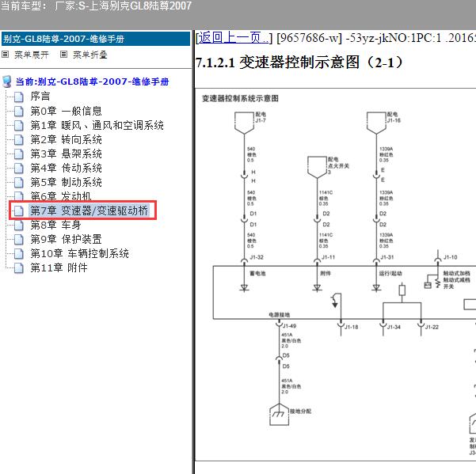Open 第1章 暖风、通风和空调系统
This screenshot has width=476, height=474.
tap(97, 125)
